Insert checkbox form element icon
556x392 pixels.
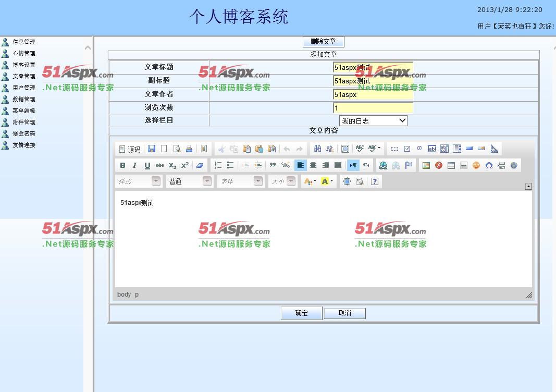[x=407, y=149]
